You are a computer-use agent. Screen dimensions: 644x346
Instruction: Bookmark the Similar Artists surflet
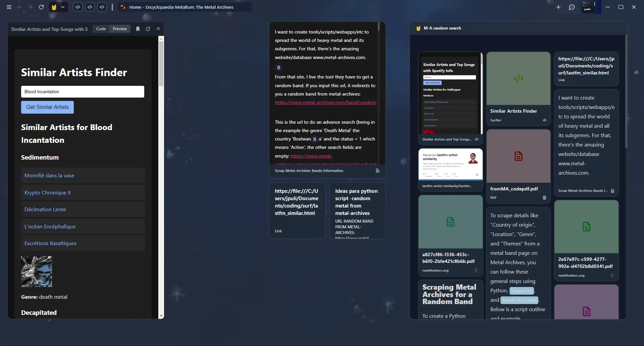coord(138,29)
